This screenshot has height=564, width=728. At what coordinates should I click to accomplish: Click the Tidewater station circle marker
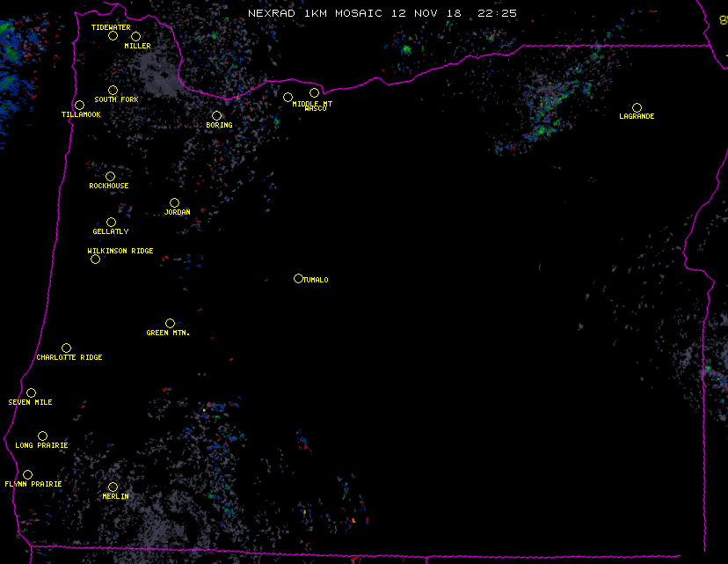[113, 36]
